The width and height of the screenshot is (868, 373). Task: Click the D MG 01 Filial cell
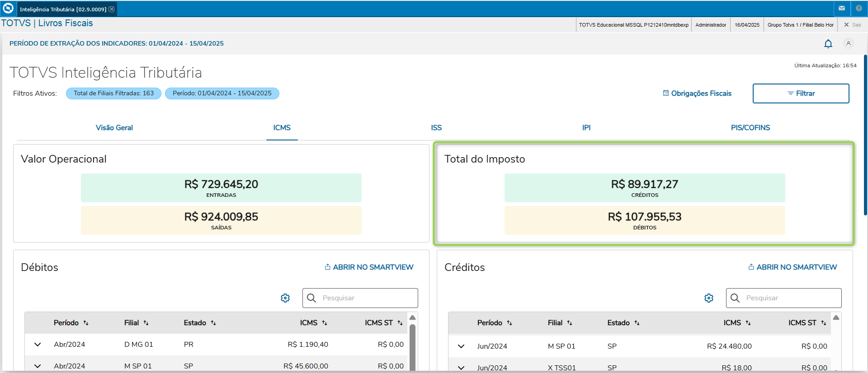[x=139, y=345]
